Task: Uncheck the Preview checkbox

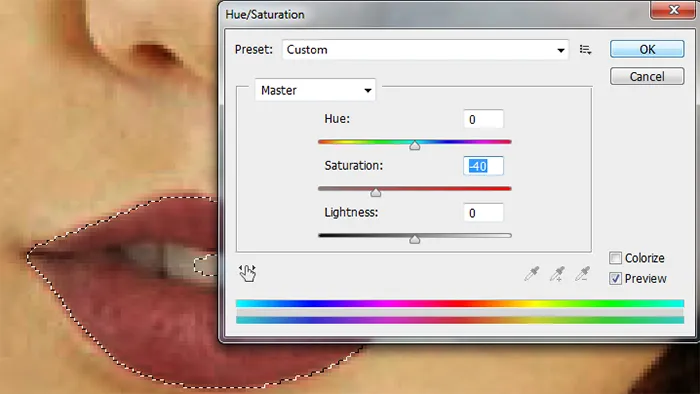Action: point(615,278)
